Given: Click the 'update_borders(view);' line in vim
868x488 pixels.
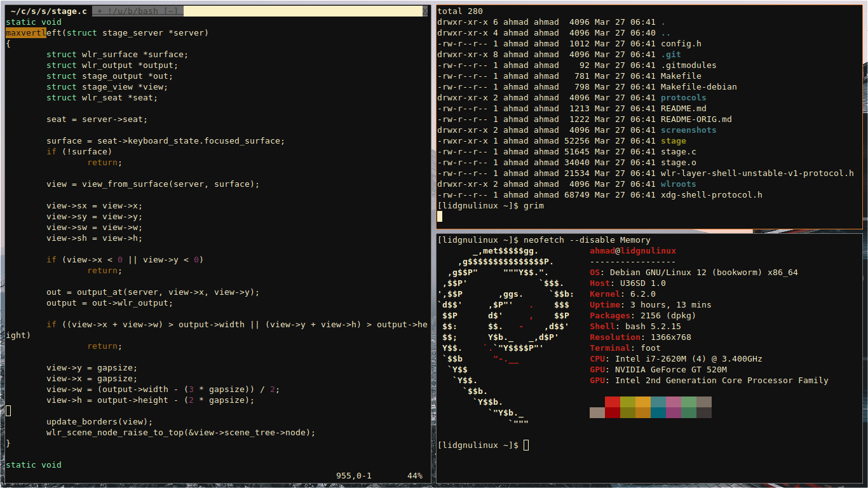Looking at the screenshot, I should pyautogui.click(x=100, y=421).
